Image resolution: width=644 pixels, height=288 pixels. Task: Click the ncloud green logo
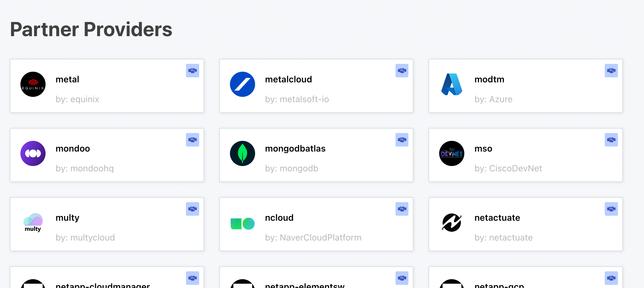pyautogui.click(x=243, y=224)
